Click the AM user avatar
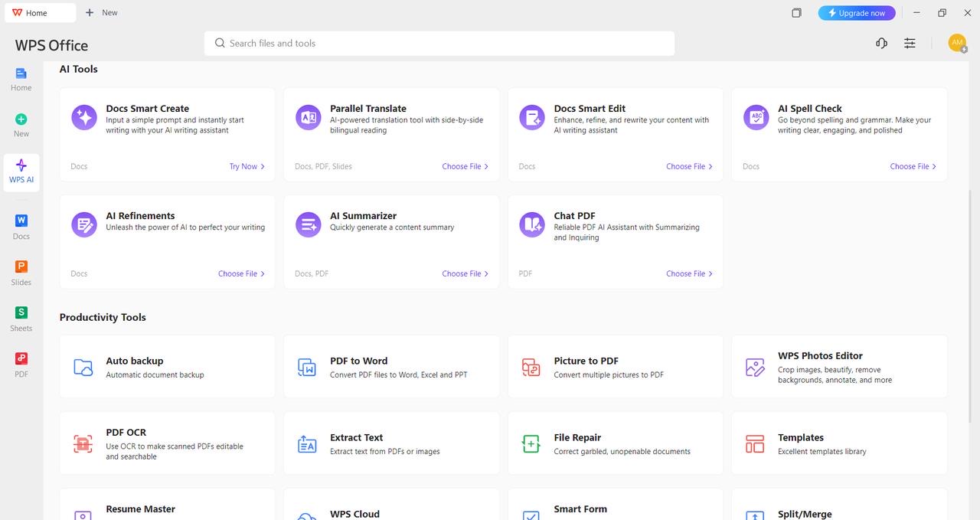980x520 pixels. (x=957, y=43)
